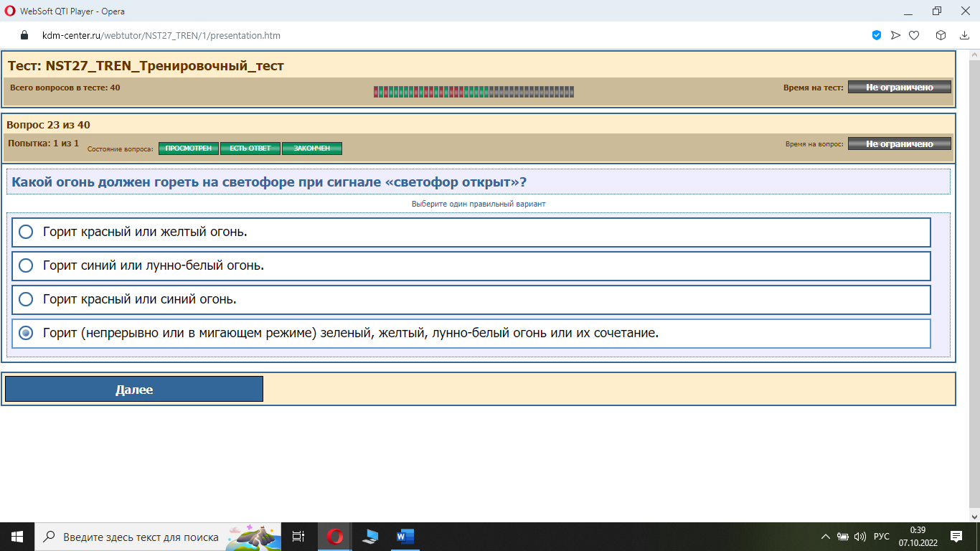Open the extensions cube icon
Viewport: 980px width, 551px height.
[x=941, y=35]
